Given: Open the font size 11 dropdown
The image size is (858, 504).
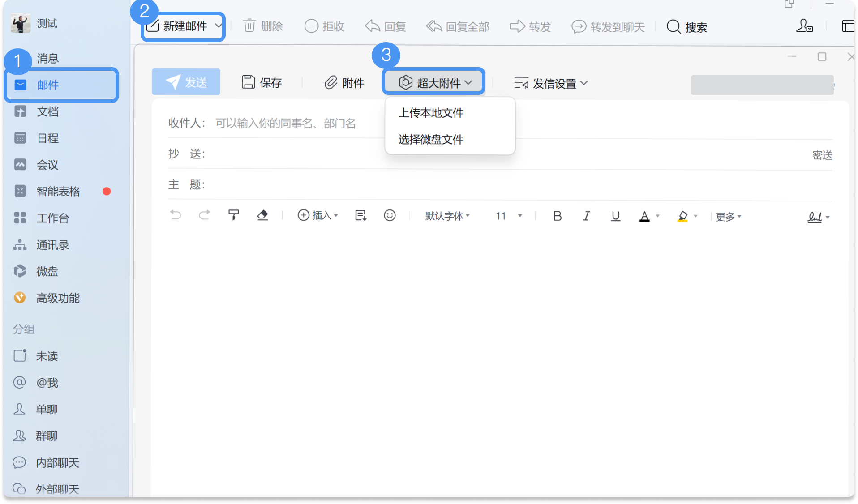Looking at the screenshot, I should [x=509, y=216].
